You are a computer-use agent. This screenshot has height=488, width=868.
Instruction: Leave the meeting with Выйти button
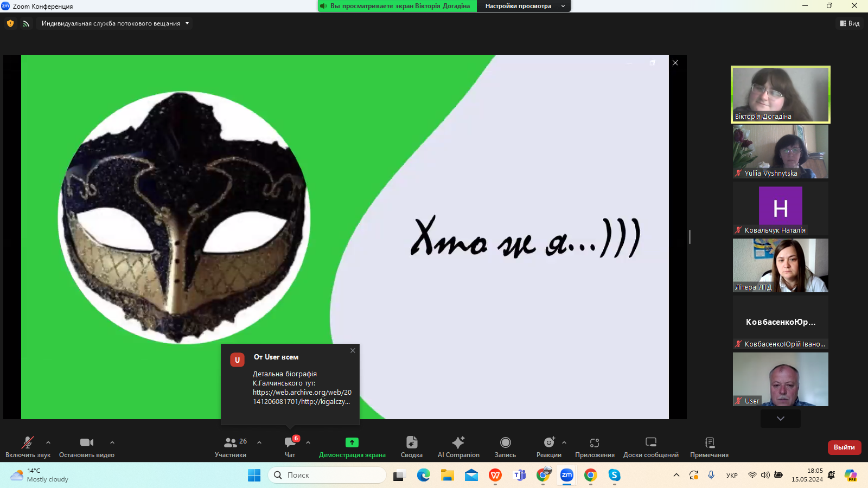tap(844, 447)
